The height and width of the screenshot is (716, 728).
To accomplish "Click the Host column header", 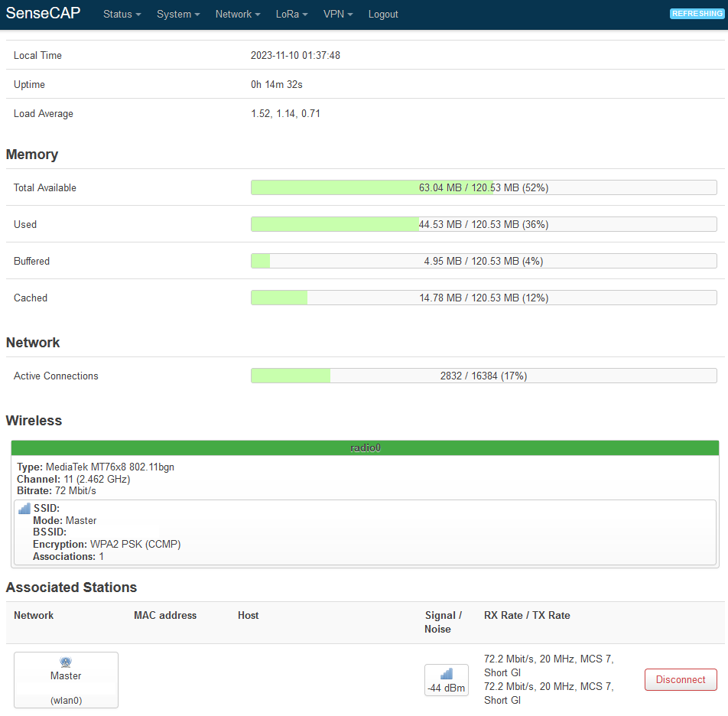I will tap(249, 615).
